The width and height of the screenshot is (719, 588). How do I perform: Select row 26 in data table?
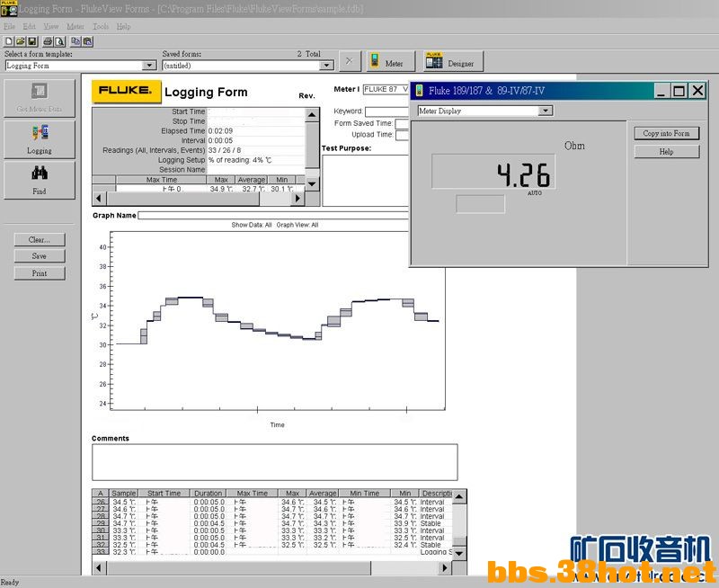pyautogui.click(x=101, y=502)
